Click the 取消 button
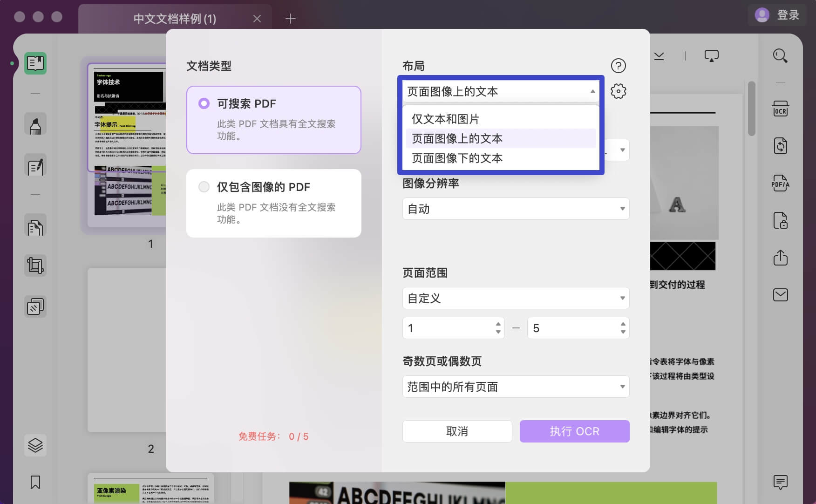Viewport: 816px width, 504px height. coord(457,431)
